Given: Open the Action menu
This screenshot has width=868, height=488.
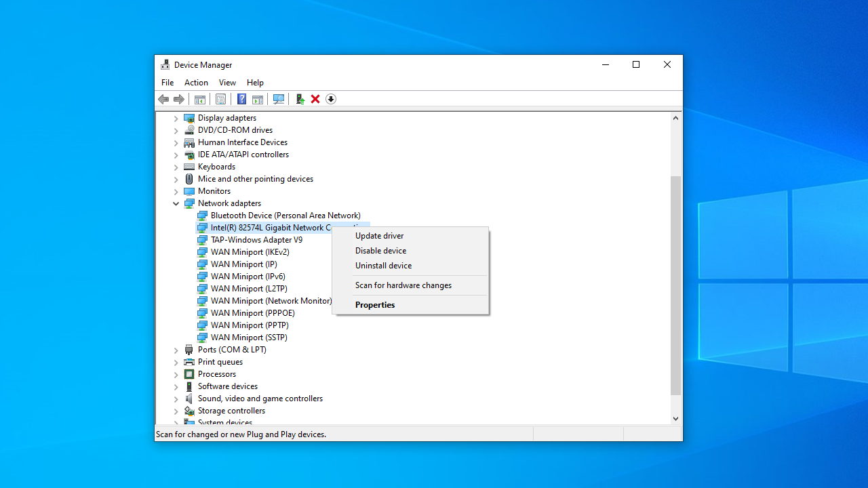Looking at the screenshot, I should (196, 83).
